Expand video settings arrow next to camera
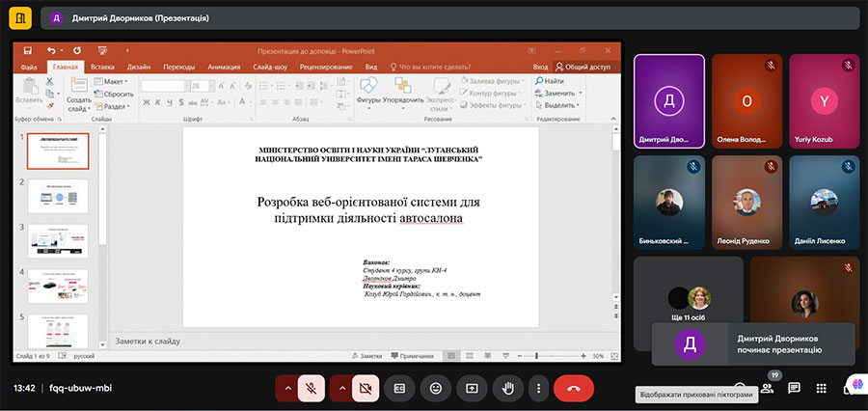The width and height of the screenshot is (868, 411). (x=340, y=388)
